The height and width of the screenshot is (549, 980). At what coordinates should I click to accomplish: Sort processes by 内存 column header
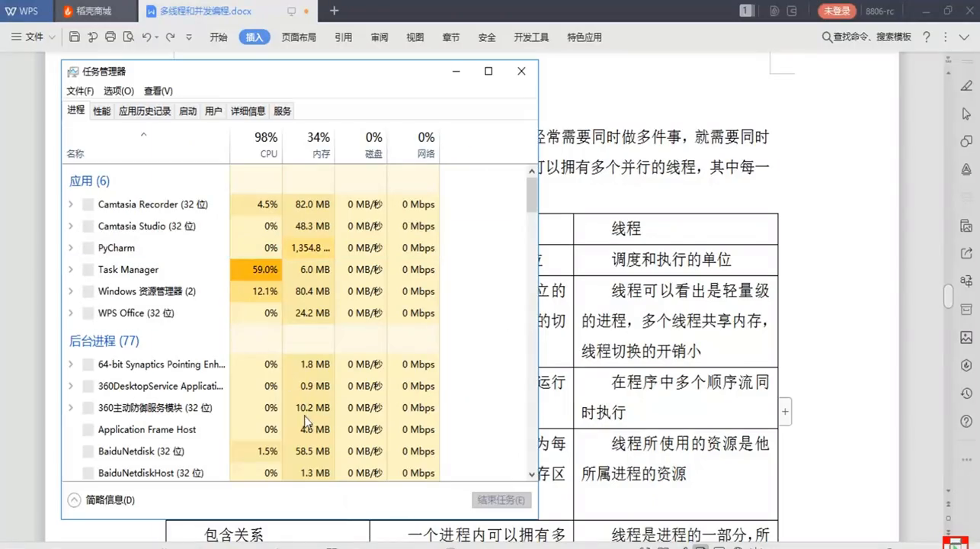click(x=309, y=145)
